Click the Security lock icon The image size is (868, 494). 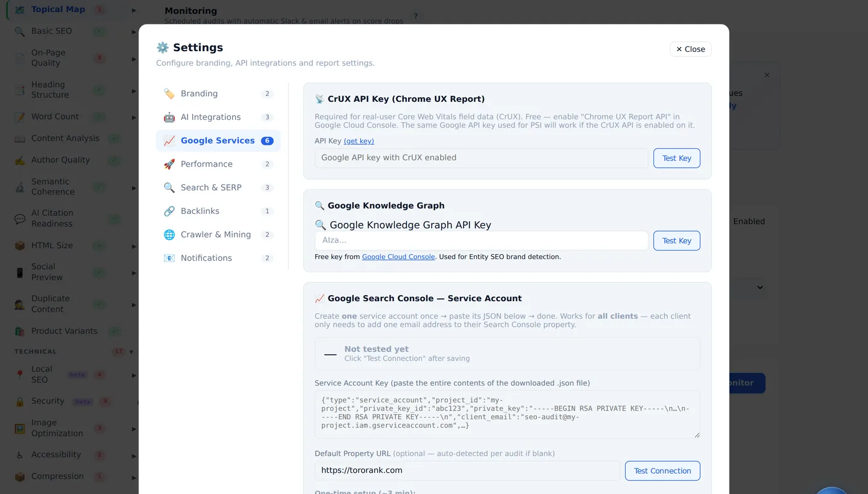pos(20,401)
